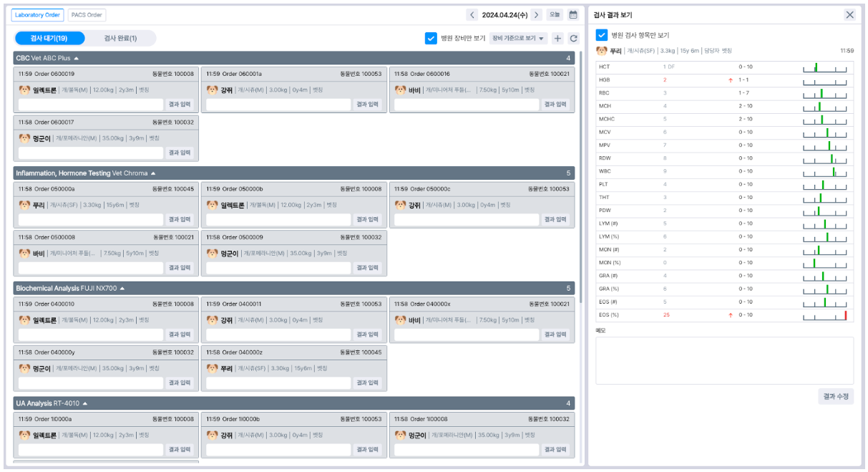Click the EOS (%) range indicator bar
Image resolution: width=868 pixels, height=472 pixels.
(824, 315)
